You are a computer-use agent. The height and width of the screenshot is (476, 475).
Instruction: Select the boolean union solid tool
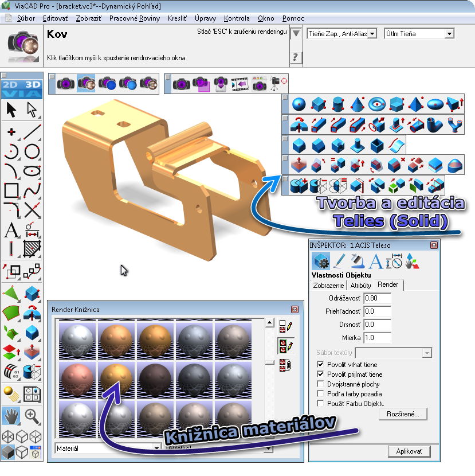[x=299, y=184]
